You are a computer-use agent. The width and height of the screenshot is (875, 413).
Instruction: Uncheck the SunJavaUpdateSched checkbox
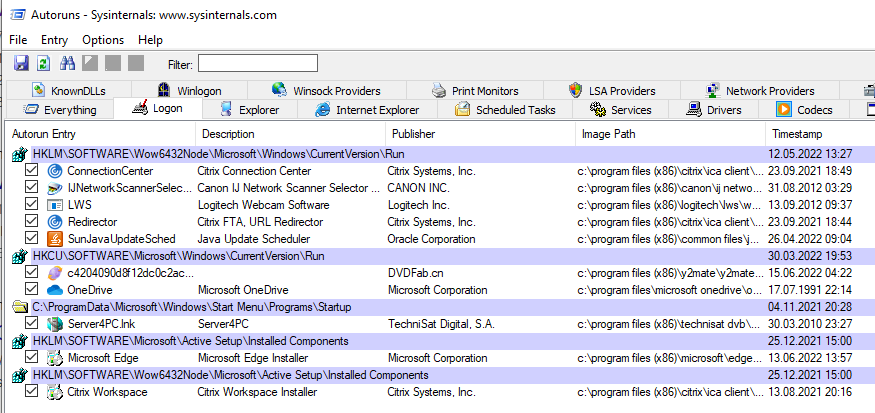(31, 238)
